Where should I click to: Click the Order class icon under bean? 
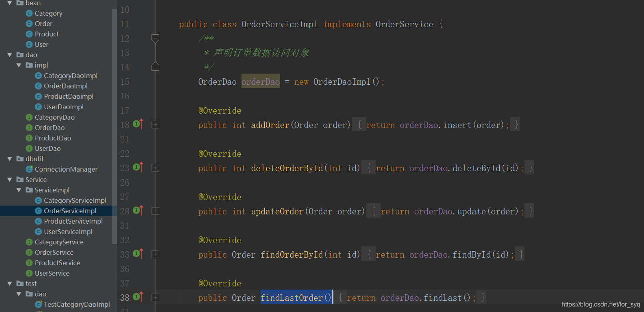point(29,24)
